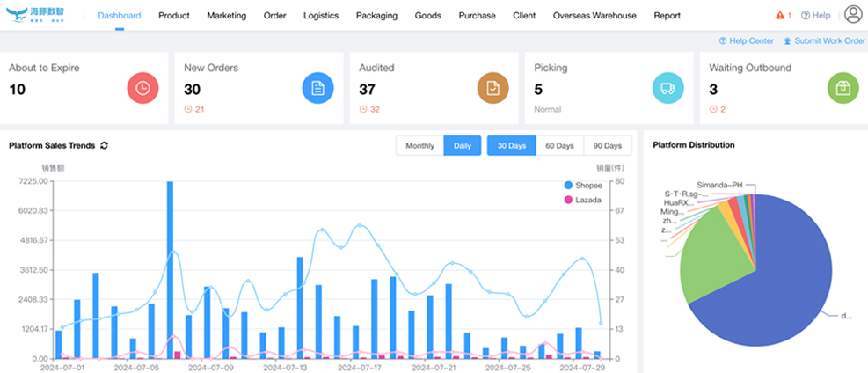Toggle the Shopee legend color swatch
The image size is (868, 373).
click(x=568, y=186)
